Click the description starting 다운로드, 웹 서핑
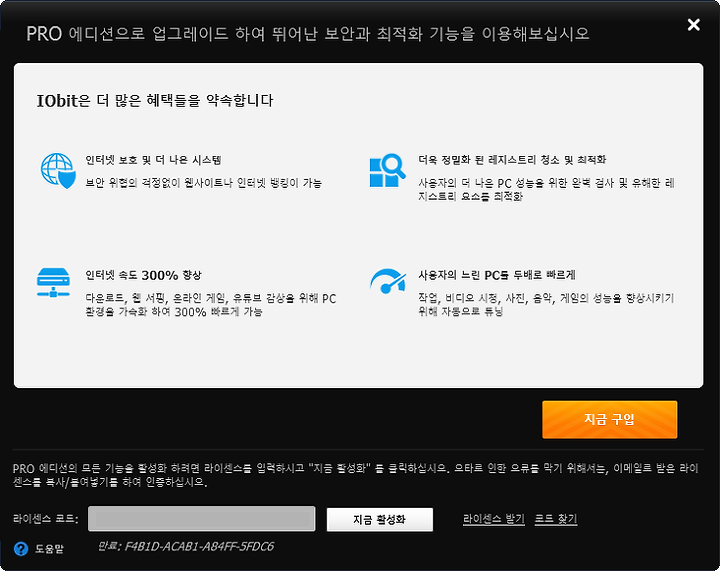Image resolution: width=720 pixels, height=571 pixels. pyautogui.click(x=211, y=305)
